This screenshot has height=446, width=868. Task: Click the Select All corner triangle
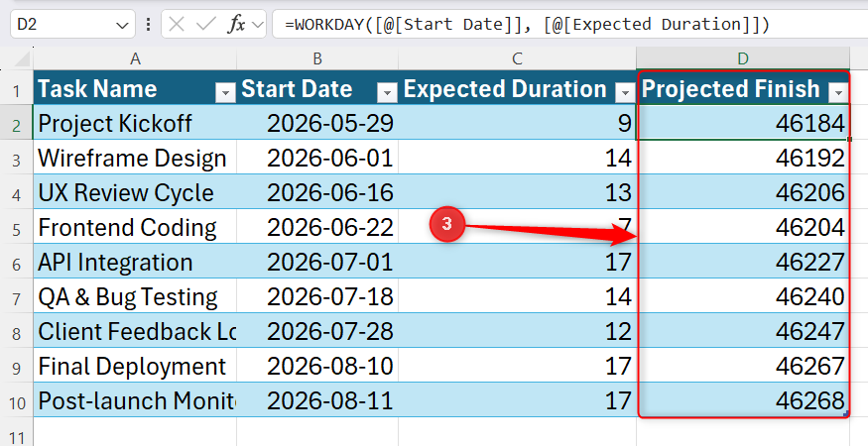[x=21, y=58]
